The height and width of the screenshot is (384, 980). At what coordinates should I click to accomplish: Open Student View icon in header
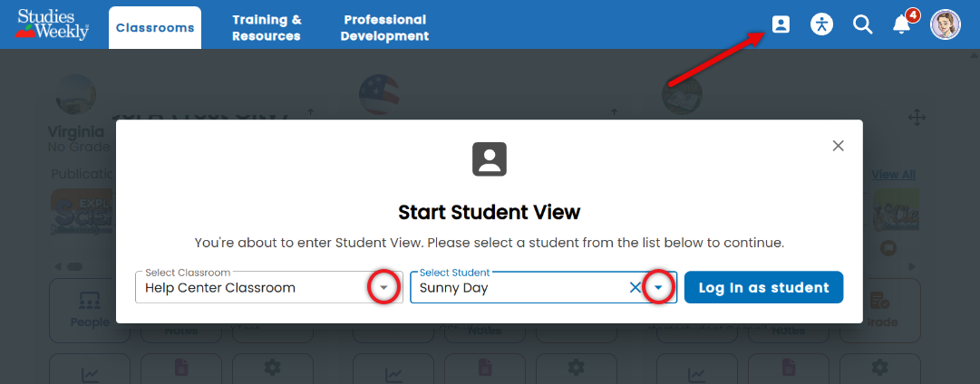click(781, 24)
